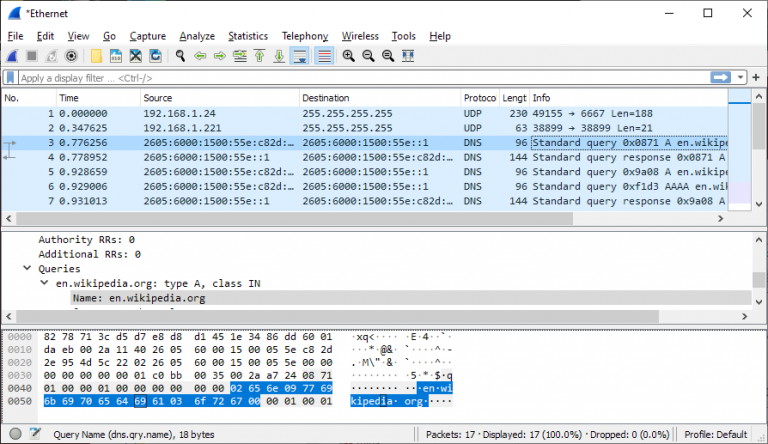This screenshot has width=768, height=444.
Task: Open the Analyze menu
Action: pyautogui.click(x=197, y=36)
